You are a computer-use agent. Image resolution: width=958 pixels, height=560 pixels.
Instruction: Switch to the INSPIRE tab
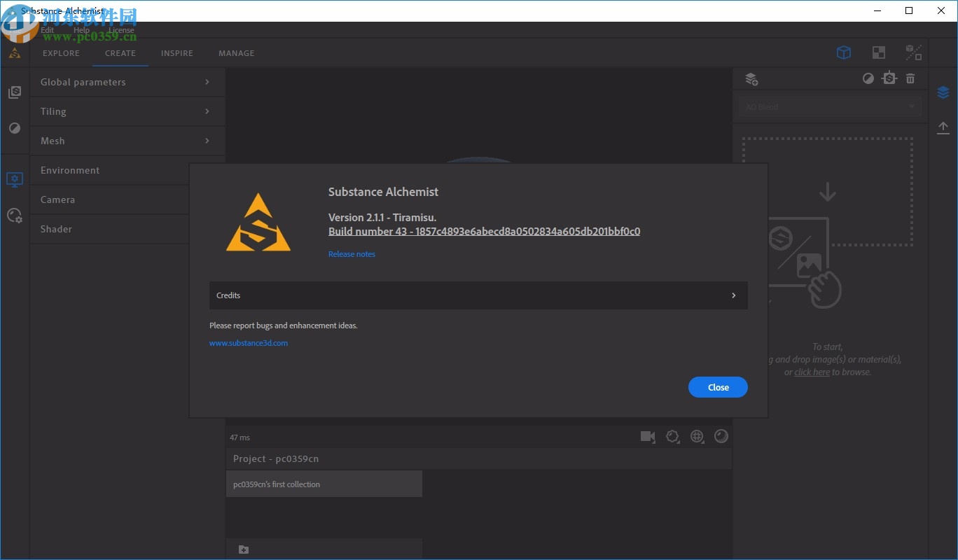point(177,53)
